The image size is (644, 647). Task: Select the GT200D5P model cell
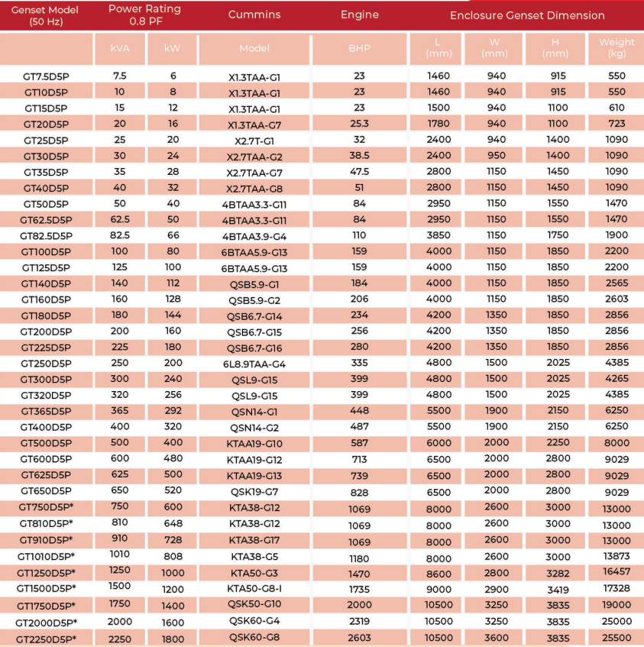pyautogui.click(x=46, y=332)
